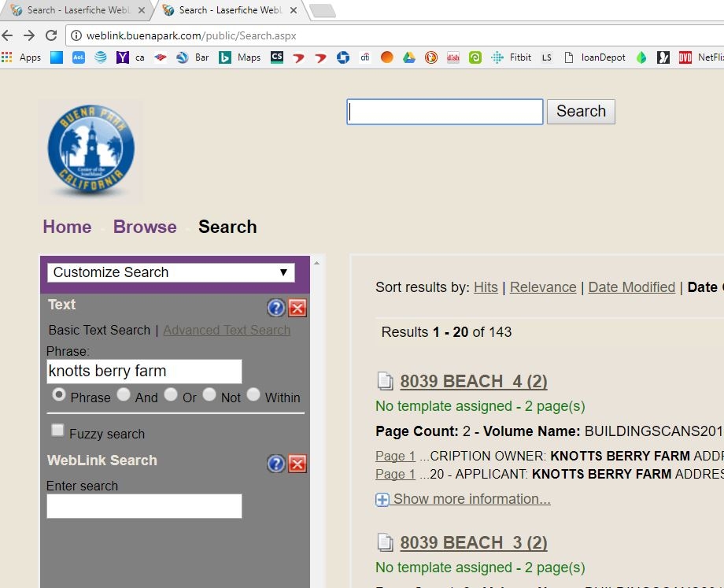Open the Search navigation page
The height and width of the screenshot is (588, 724).
tap(227, 227)
